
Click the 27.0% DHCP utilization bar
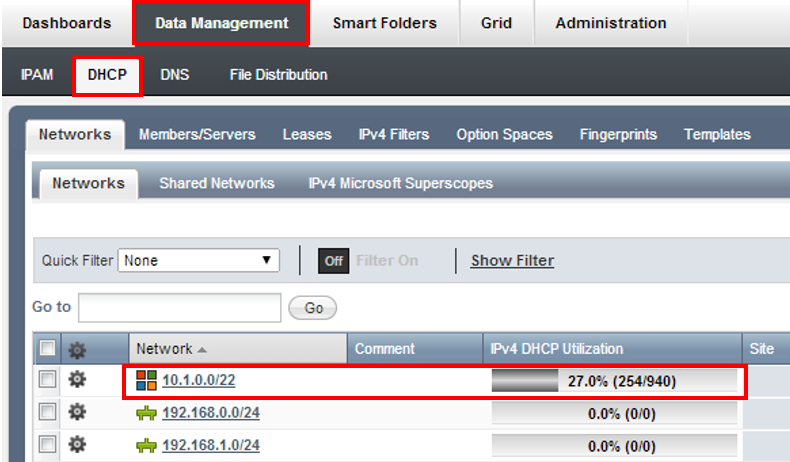click(614, 380)
